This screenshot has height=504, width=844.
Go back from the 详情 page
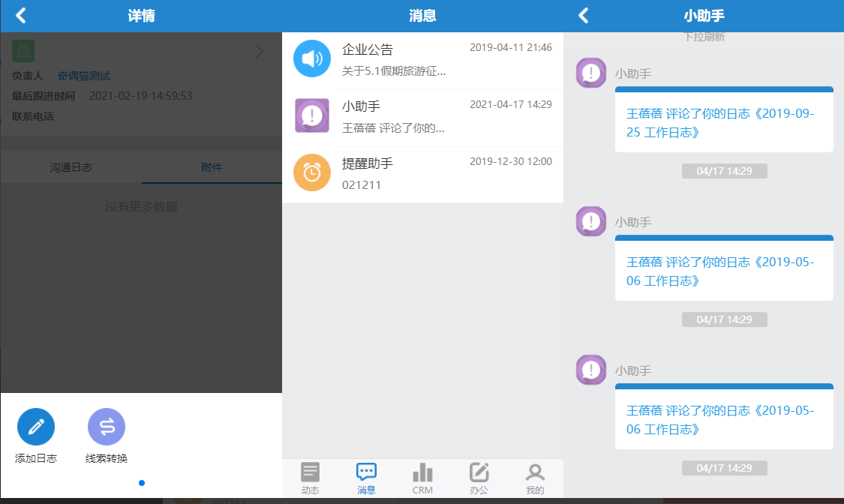coord(21,16)
